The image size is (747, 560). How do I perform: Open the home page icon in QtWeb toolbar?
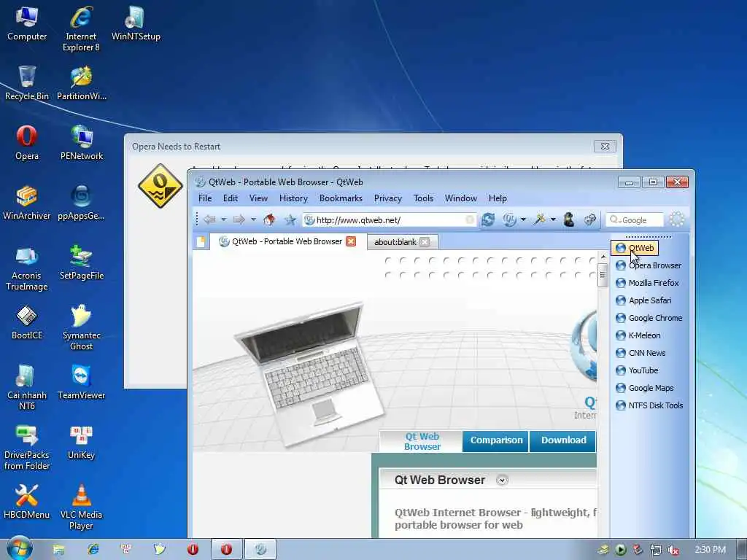pos(269,219)
